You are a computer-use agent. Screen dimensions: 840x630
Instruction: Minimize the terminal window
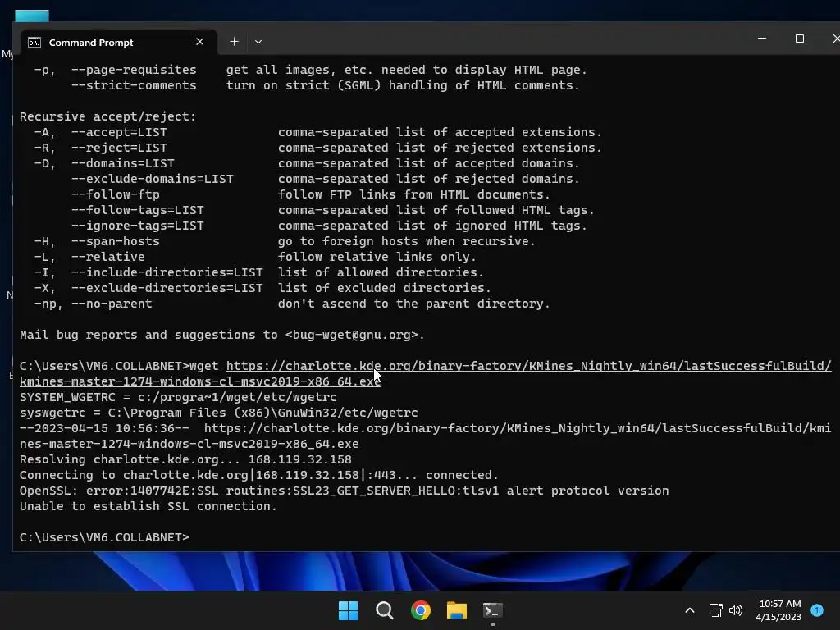coord(762,39)
